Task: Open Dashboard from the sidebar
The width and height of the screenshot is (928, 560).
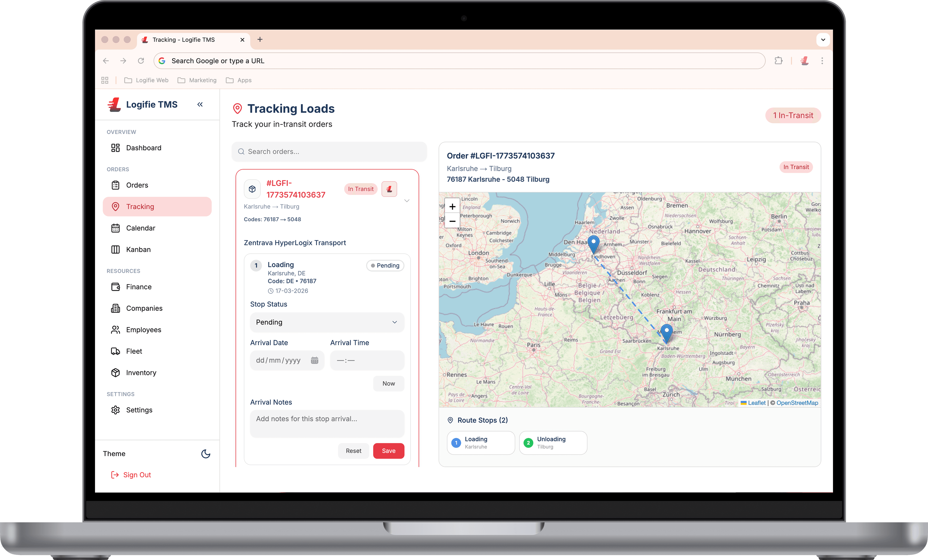Action: point(157,148)
